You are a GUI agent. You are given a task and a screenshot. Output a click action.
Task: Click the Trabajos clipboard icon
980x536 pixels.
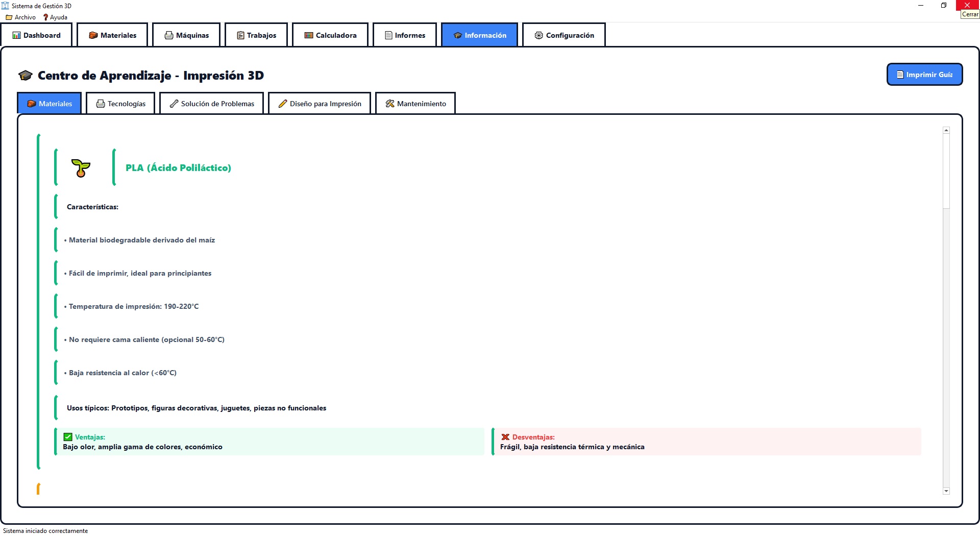pos(240,35)
